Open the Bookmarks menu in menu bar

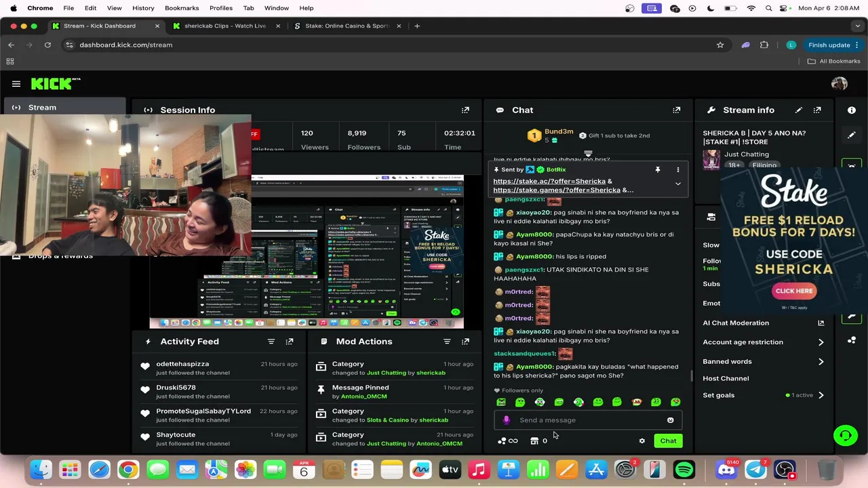[x=182, y=8]
